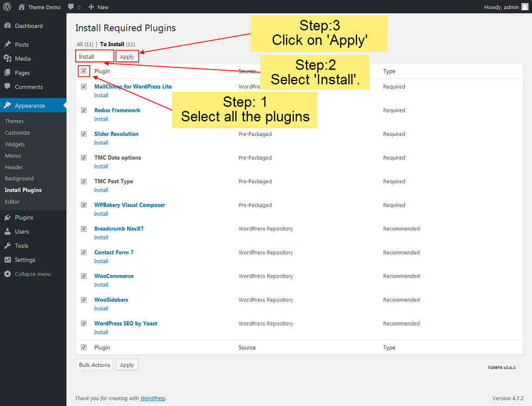This screenshot has height=406, width=532.
Task: Click the Settings icon in sidebar
Action: [8, 260]
